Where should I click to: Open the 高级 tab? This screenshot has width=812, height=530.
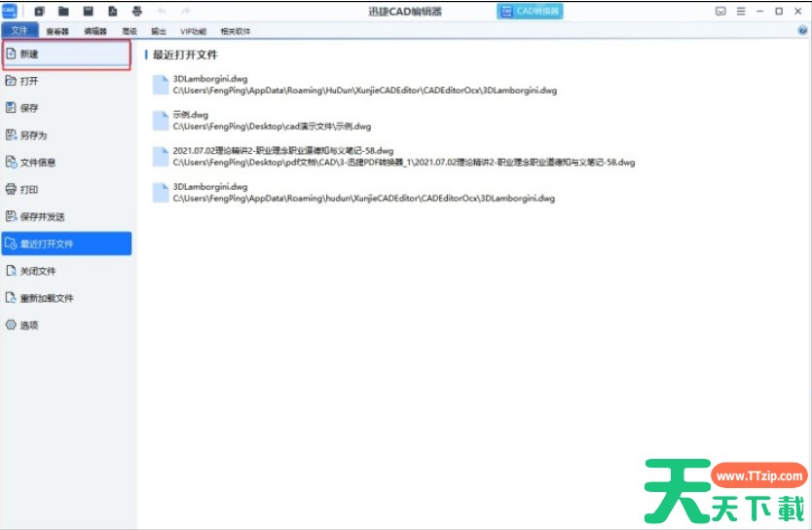129,31
